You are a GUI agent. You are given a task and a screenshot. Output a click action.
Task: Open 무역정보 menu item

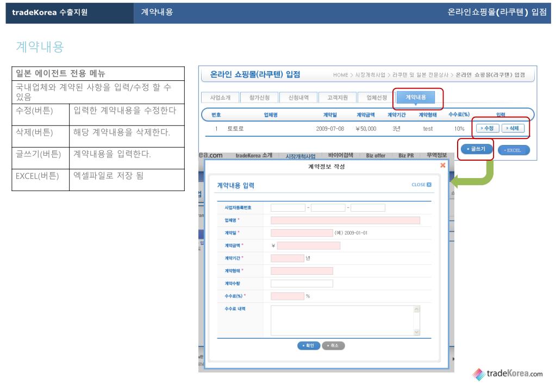click(436, 155)
